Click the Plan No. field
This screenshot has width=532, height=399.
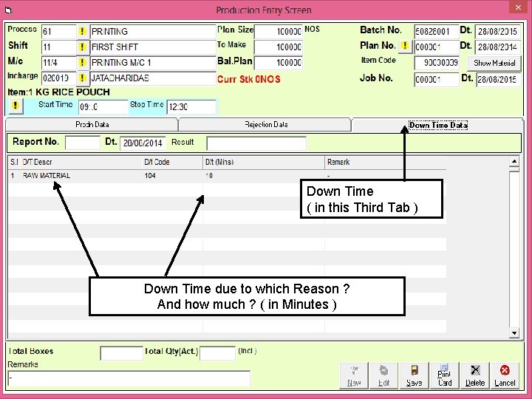click(x=437, y=47)
